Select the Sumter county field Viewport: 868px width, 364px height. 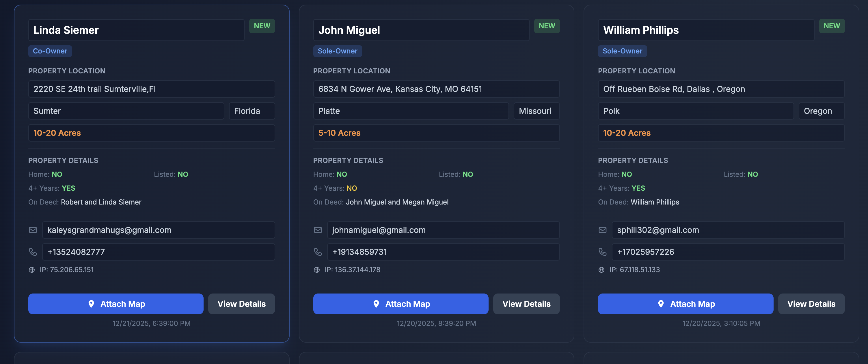point(126,111)
